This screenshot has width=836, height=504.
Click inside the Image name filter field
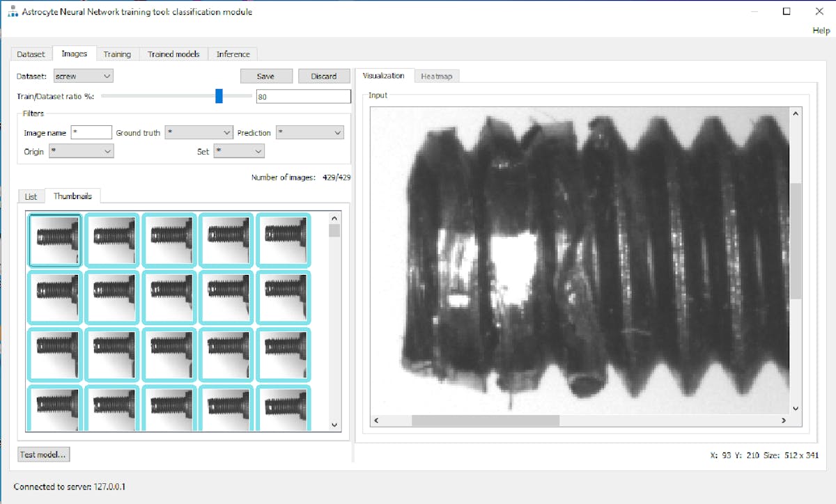[x=91, y=132]
